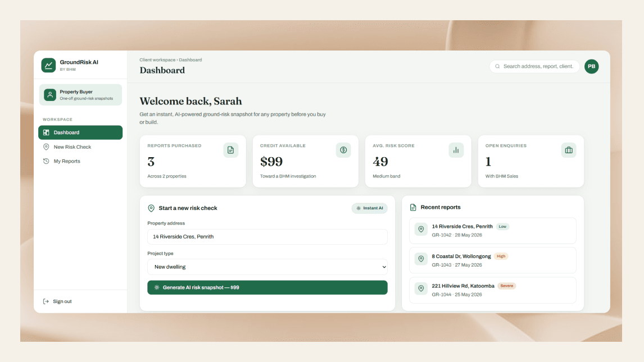Click the document icon beside Recent reports
The image size is (644, 362).
[413, 208]
